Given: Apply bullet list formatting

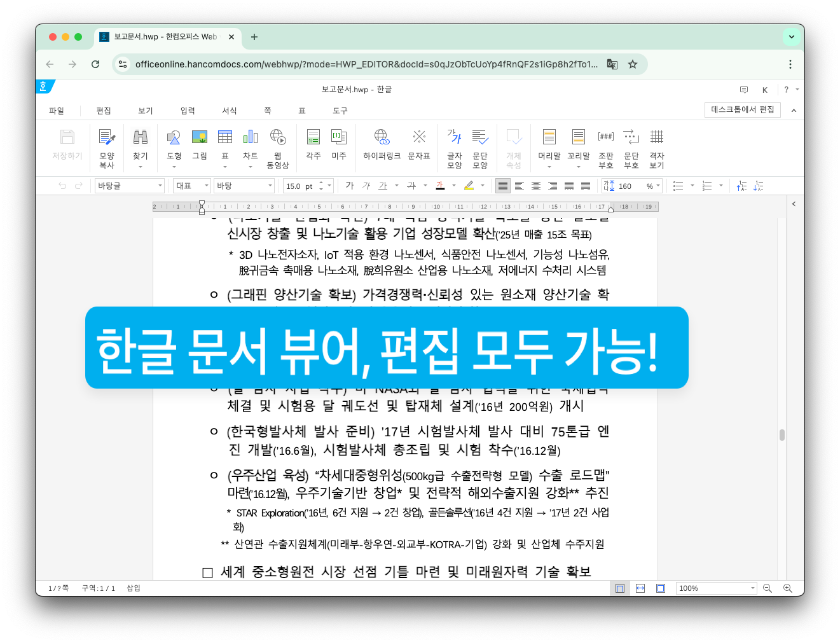Looking at the screenshot, I should pos(678,186).
